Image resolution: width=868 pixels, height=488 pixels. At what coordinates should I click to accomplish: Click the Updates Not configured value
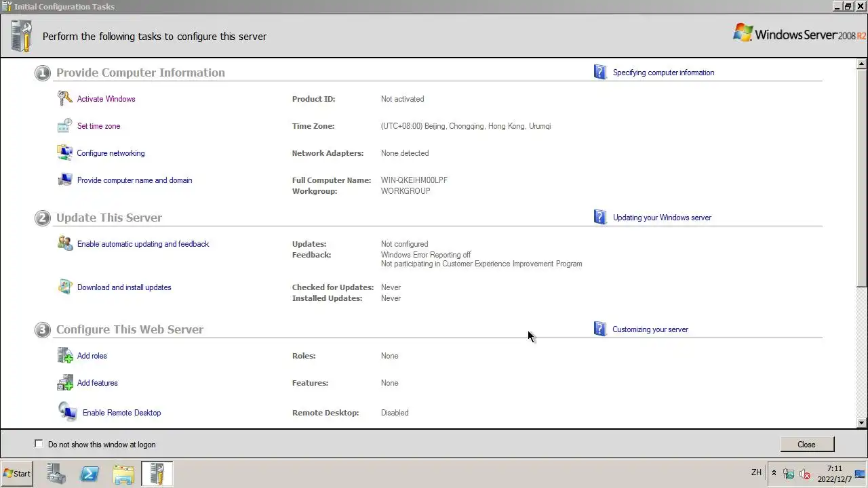click(x=405, y=244)
